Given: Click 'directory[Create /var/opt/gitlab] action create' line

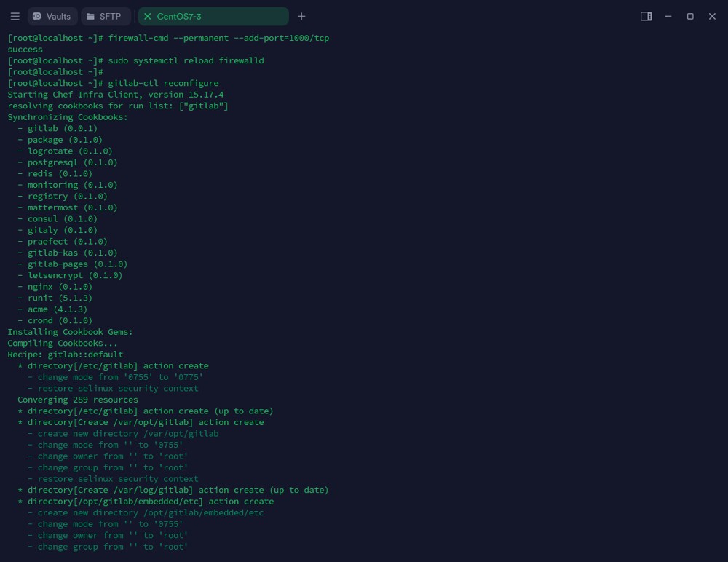Looking at the screenshot, I should pos(146,422).
